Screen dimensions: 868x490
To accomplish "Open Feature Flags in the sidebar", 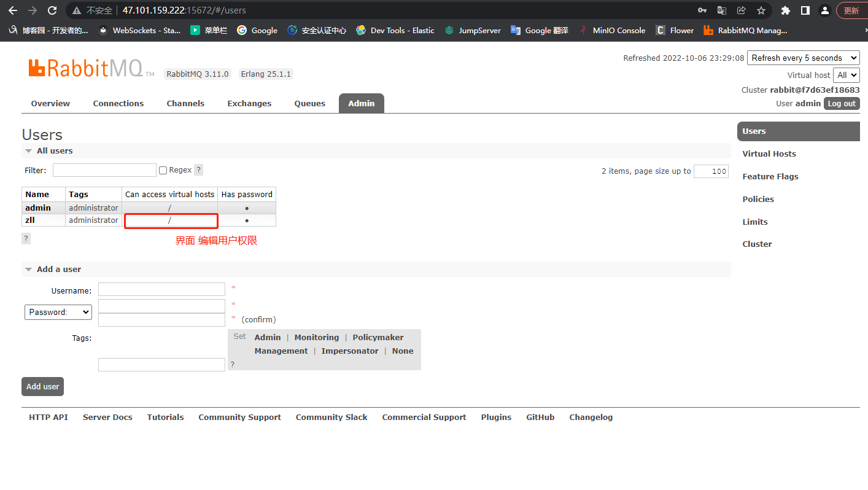I will [x=770, y=176].
